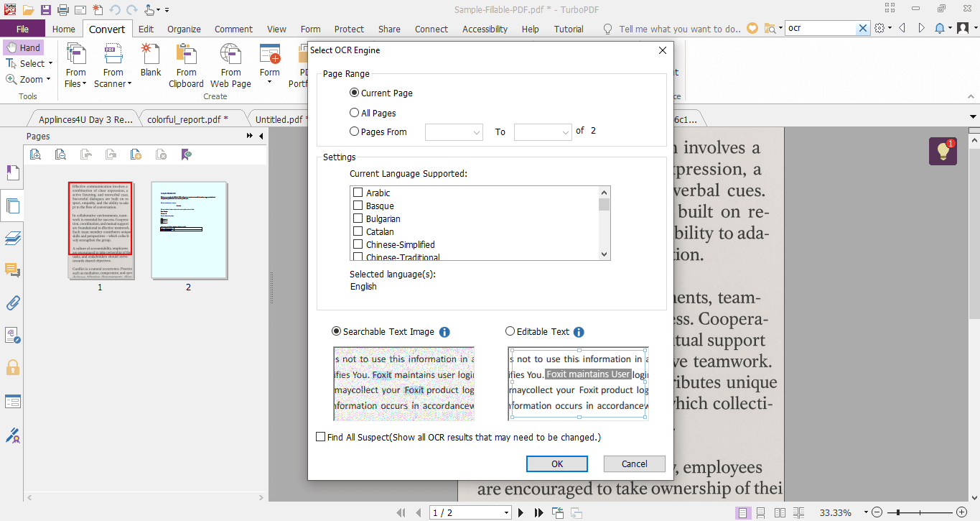This screenshot has width=980, height=521.
Task: Click the Zoom Out Page Thumbnails icon
Action: (60, 153)
